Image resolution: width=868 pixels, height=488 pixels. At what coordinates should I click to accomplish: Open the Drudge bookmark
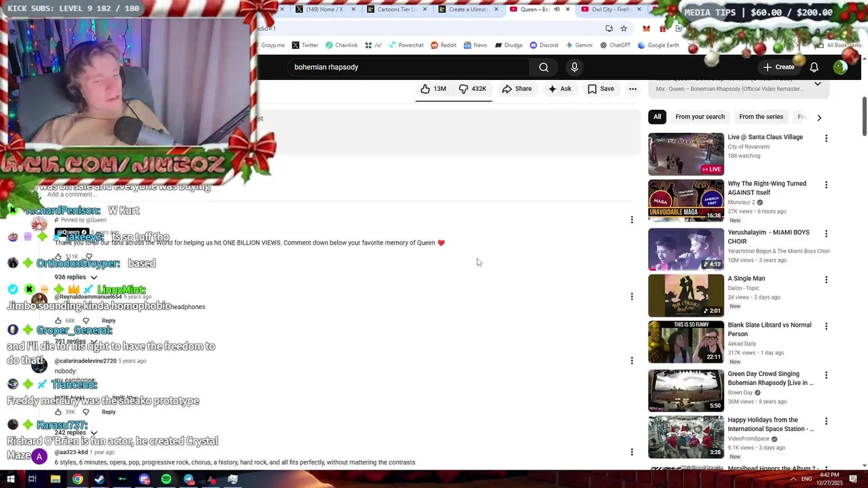509,45
